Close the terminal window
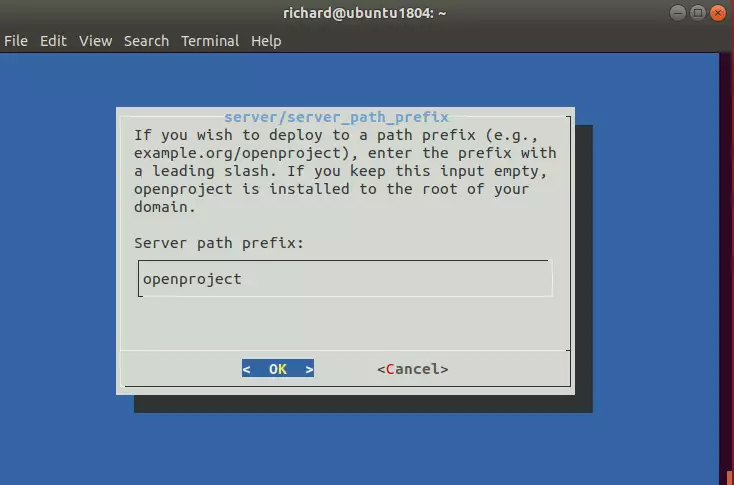The image size is (734, 485). [x=718, y=13]
